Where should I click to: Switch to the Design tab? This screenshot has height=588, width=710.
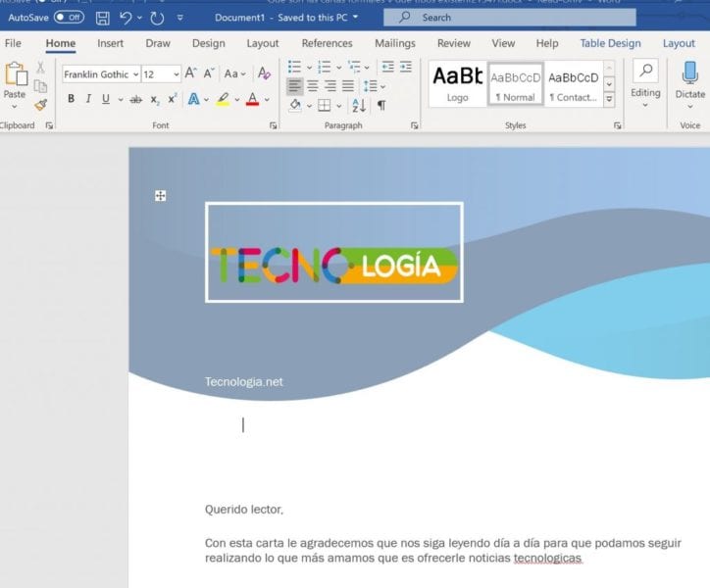point(208,43)
